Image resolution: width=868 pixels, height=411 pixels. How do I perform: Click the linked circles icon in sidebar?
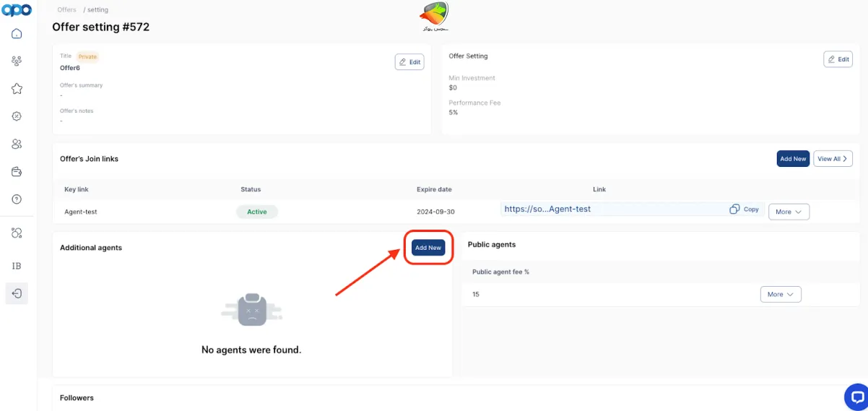[x=17, y=233]
